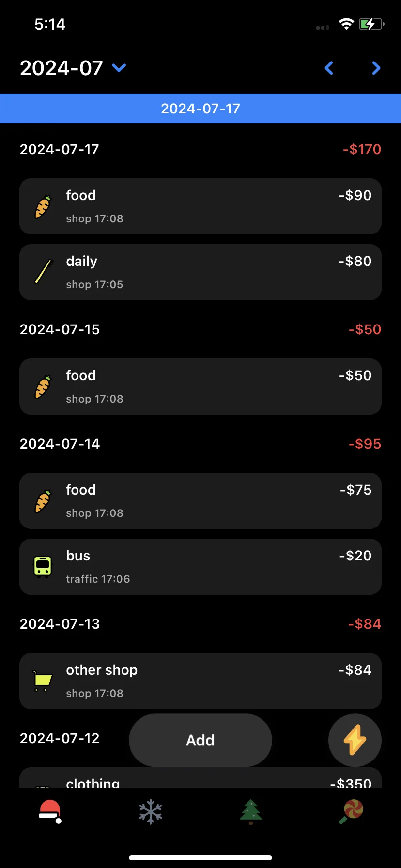This screenshot has height=868, width=401.
Task: Click the battery charging status icon
Action: (x=371, y=24)
